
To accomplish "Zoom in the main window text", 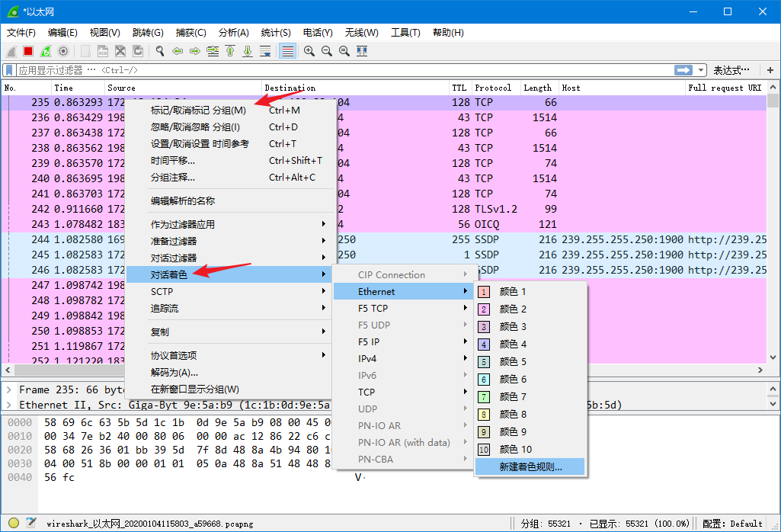I will click(309, 51).
